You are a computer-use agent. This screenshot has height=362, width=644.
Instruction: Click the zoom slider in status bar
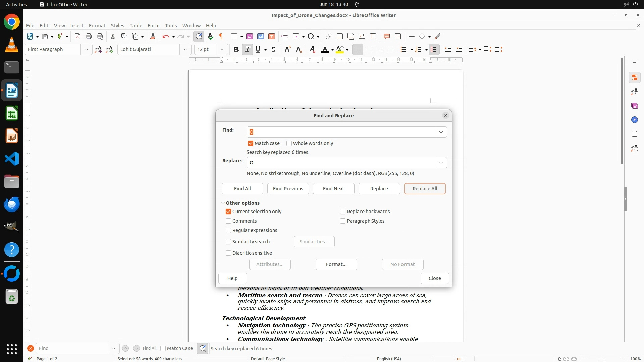point(604,359)
